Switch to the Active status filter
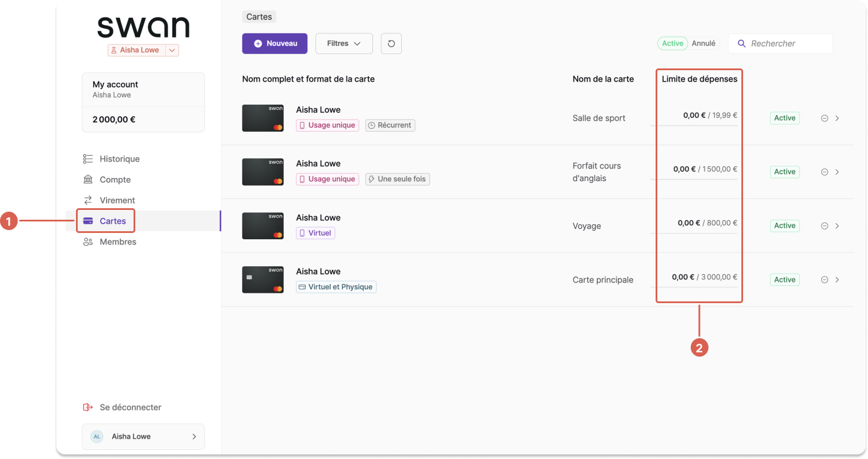This screenshot has width=868, height=459. 673,43
